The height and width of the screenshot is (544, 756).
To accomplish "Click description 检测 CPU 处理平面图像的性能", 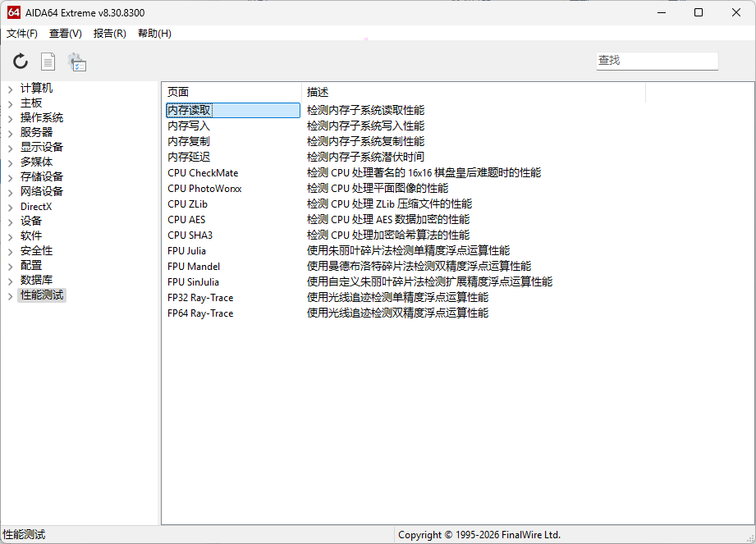I will click(378, 189).
